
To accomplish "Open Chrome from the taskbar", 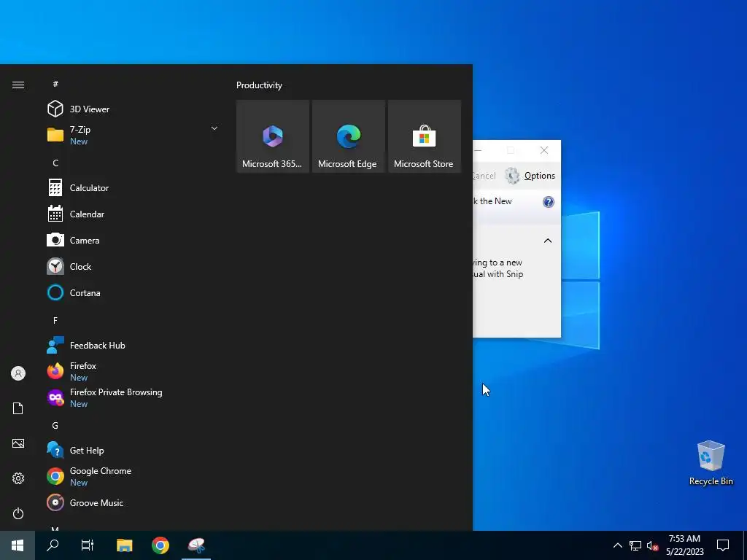I will [x=160, y=545].
